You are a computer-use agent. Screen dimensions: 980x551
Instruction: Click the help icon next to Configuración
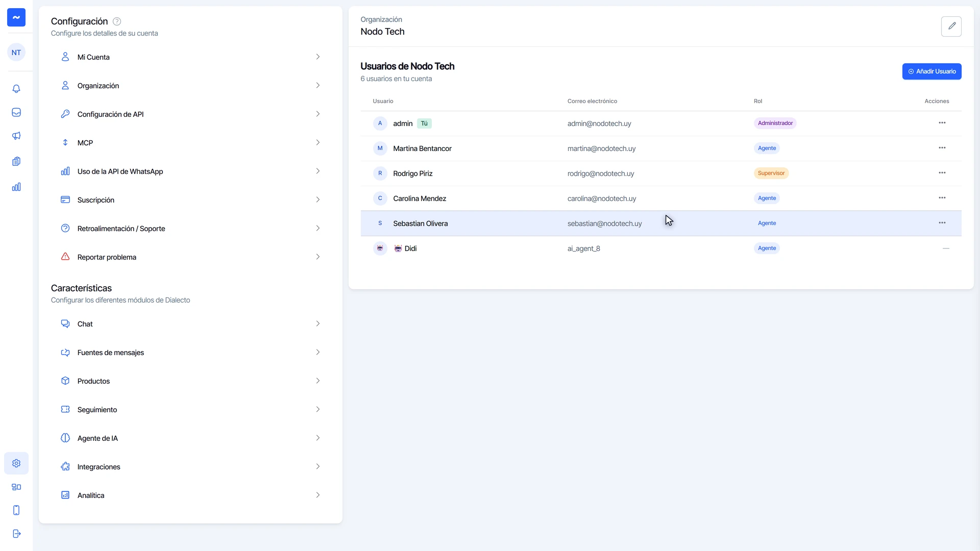pyautogui.click(x=117, y=21)
